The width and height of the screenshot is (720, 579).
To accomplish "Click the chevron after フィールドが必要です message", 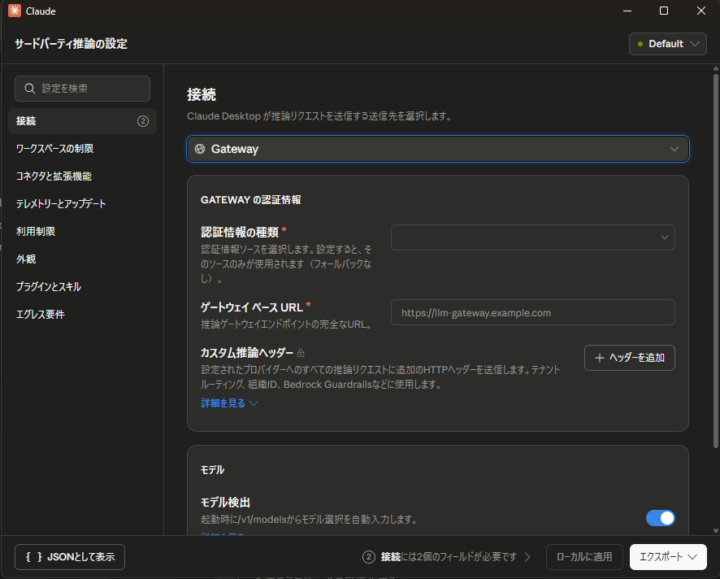I will [528, 557].
